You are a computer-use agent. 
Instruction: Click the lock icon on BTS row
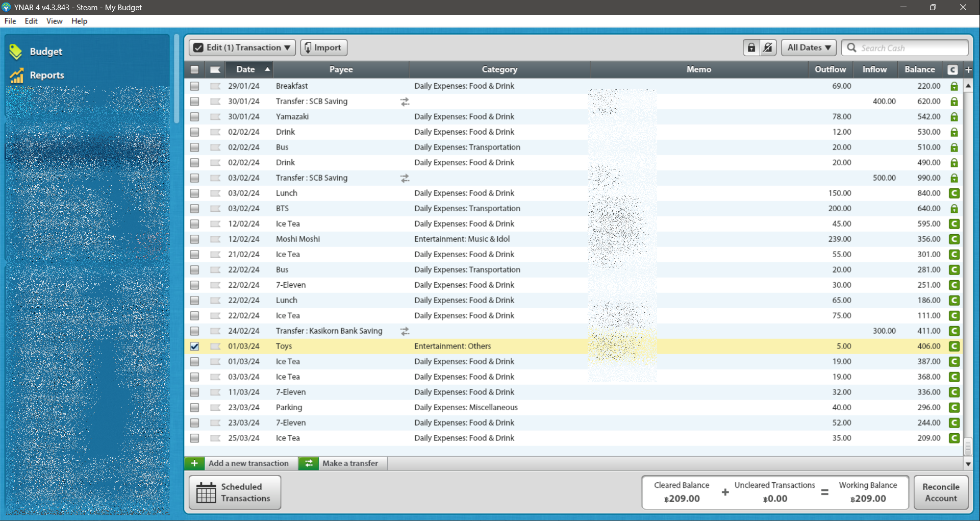pos(954,209)
